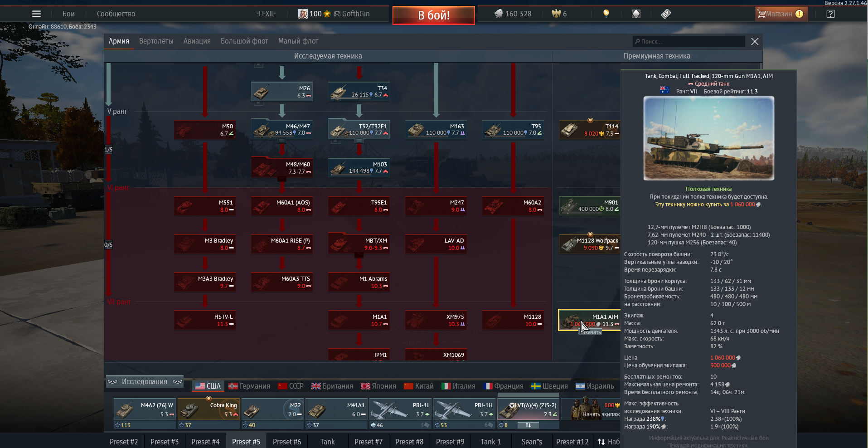Switch to the Малый флот tab
Screen dimensions: 868x448
tap(298, 41)
